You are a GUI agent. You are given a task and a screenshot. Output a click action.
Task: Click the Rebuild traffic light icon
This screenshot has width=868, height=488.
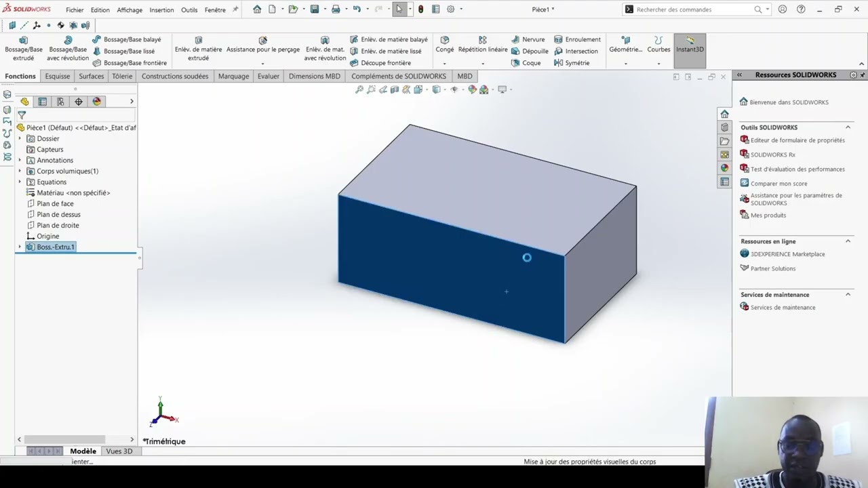(x=420, y=9)
